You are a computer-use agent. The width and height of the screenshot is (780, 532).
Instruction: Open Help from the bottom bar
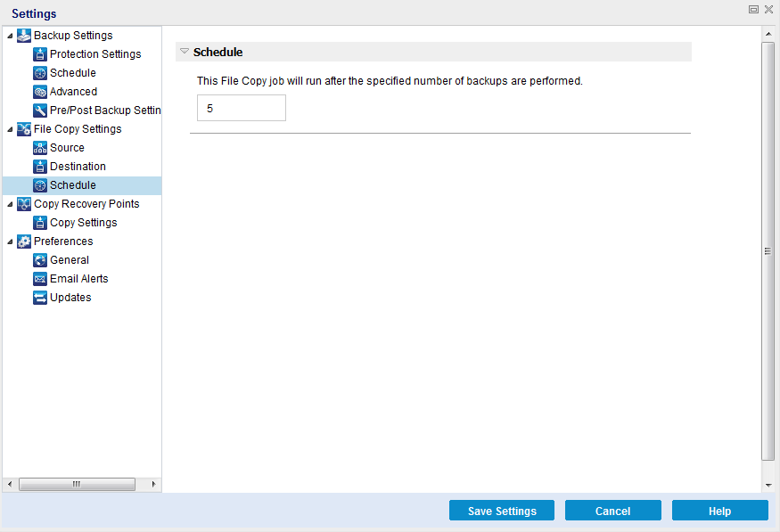(x=719, y=511)
